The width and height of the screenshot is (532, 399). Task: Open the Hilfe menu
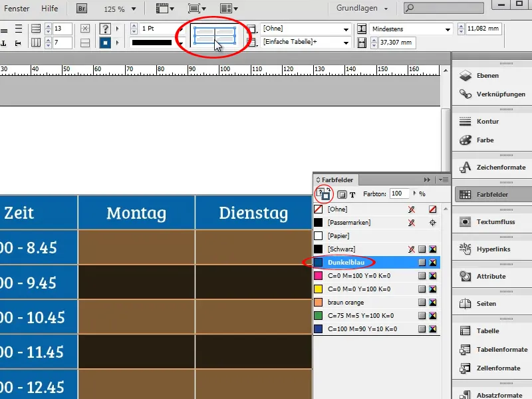pyautogui.click(x=50, y=9)
